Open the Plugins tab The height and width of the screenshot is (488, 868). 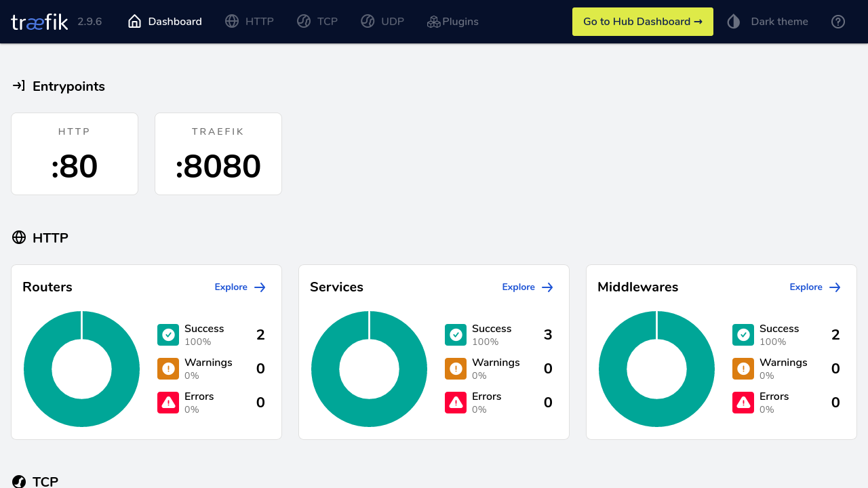point(453,22)
